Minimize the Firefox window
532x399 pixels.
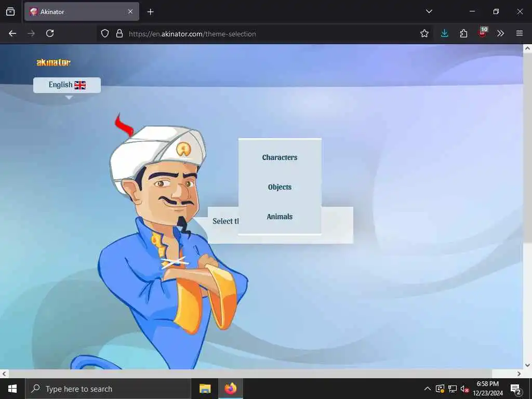click(x=472, y=11)
